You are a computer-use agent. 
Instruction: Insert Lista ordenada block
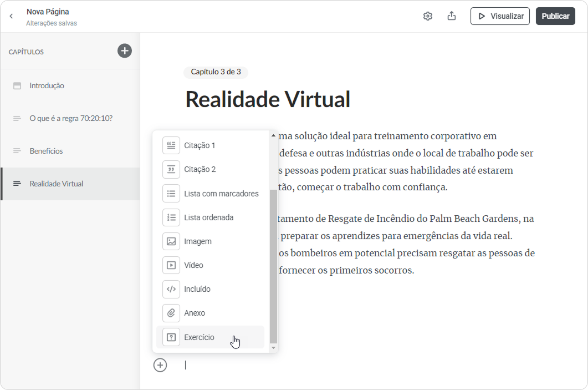(x=208, y=217)
